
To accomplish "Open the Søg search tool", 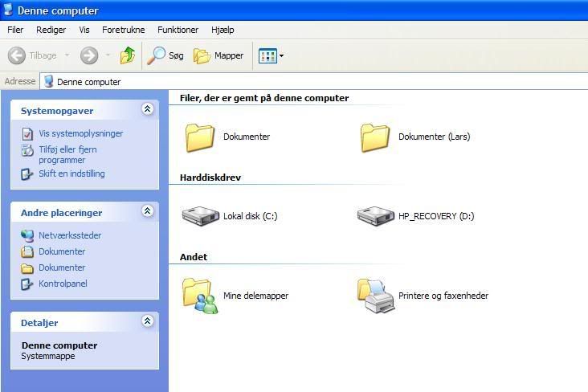I will [x=165, y=55].
